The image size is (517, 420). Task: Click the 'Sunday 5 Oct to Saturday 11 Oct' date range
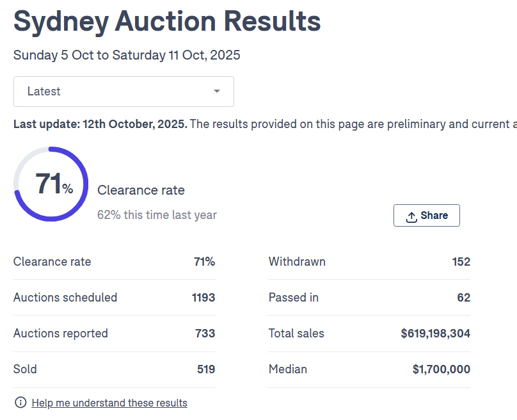pos(127,55)
